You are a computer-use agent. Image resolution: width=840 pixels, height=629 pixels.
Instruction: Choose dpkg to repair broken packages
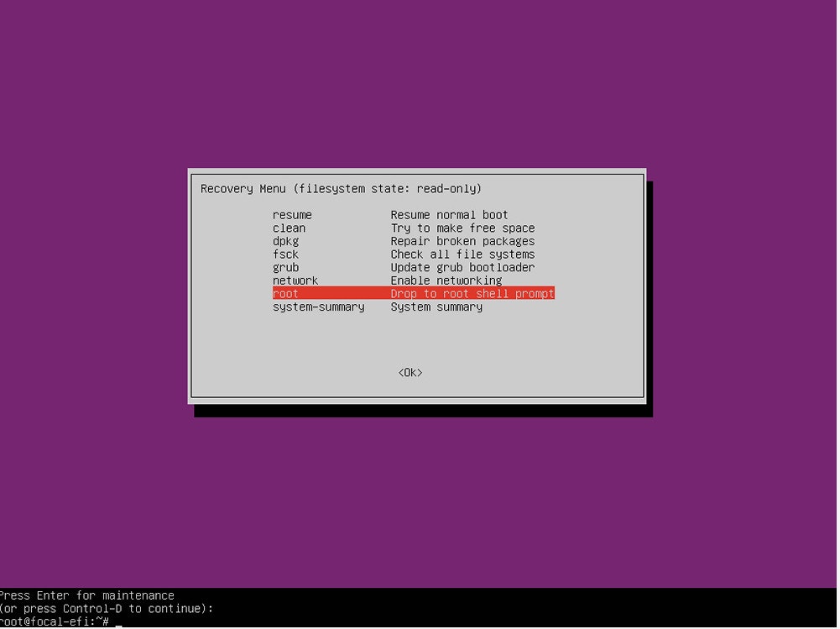point(285,241)
